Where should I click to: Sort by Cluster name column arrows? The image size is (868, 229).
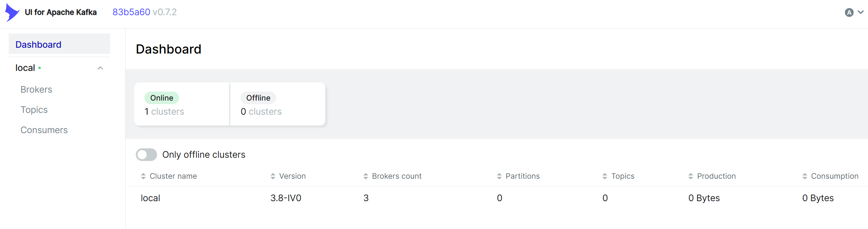point(143,176)
